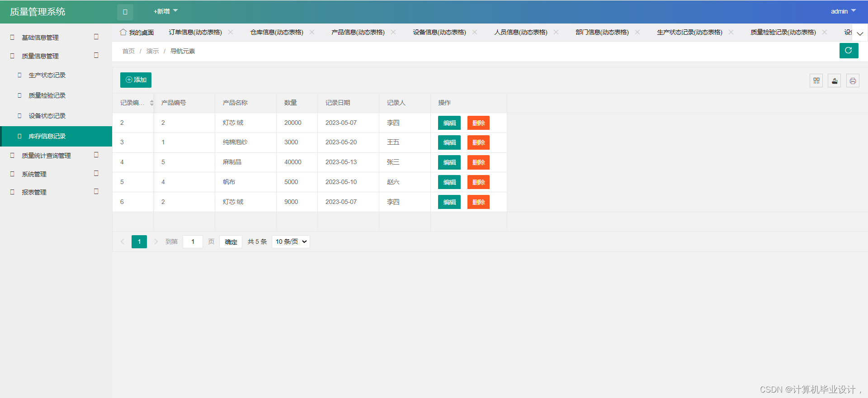Delete the 麻制品 record
The image size is (868, 398).
pos(478,162)
